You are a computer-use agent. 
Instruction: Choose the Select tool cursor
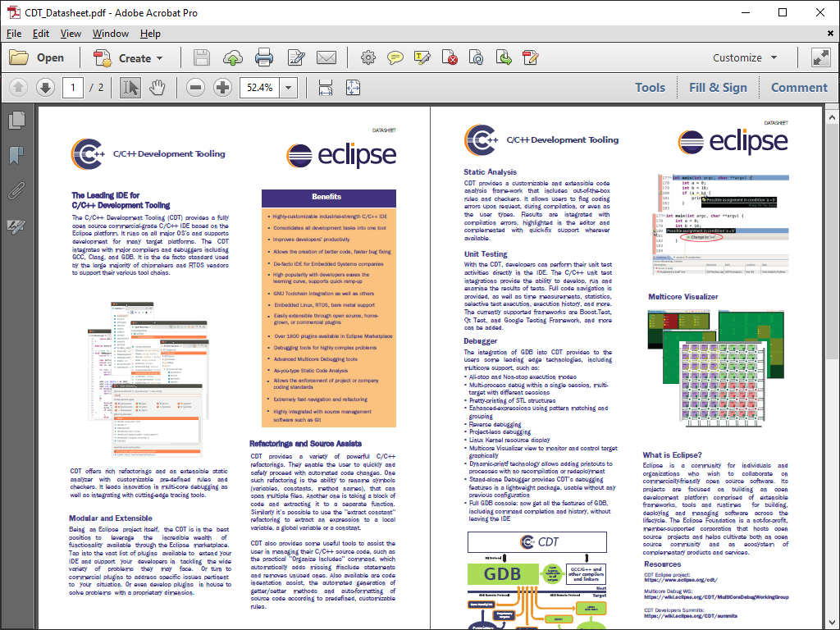[130, 87]
